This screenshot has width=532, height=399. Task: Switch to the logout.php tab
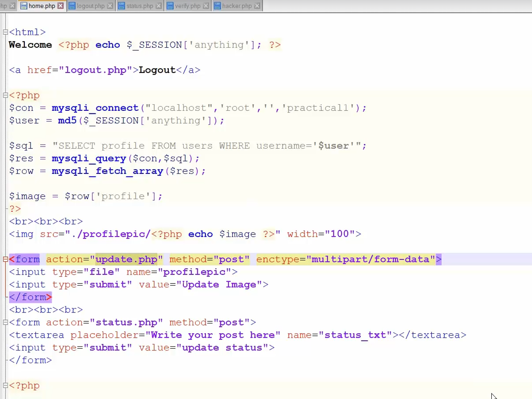tap(91, 6)
